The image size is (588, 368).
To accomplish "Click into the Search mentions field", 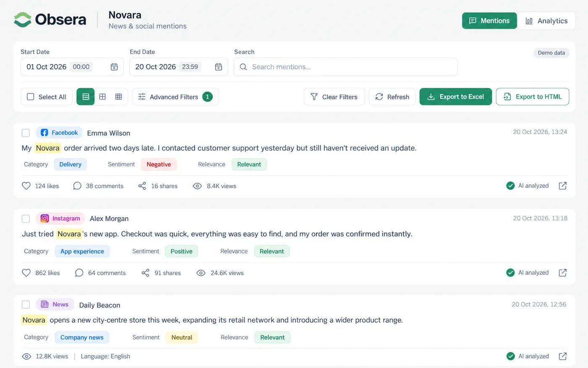I will pos(346,67).
